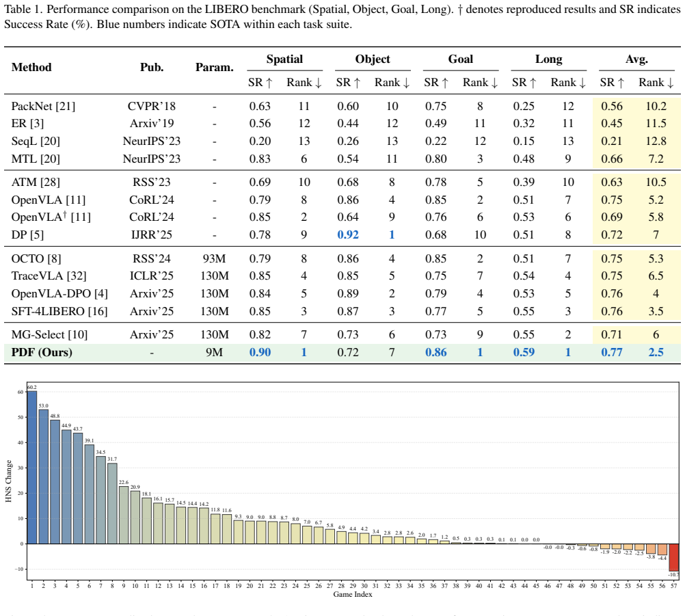Click the tallest bar labeled 60.2
The image size is (685, 616).
(x=32, y=468)
